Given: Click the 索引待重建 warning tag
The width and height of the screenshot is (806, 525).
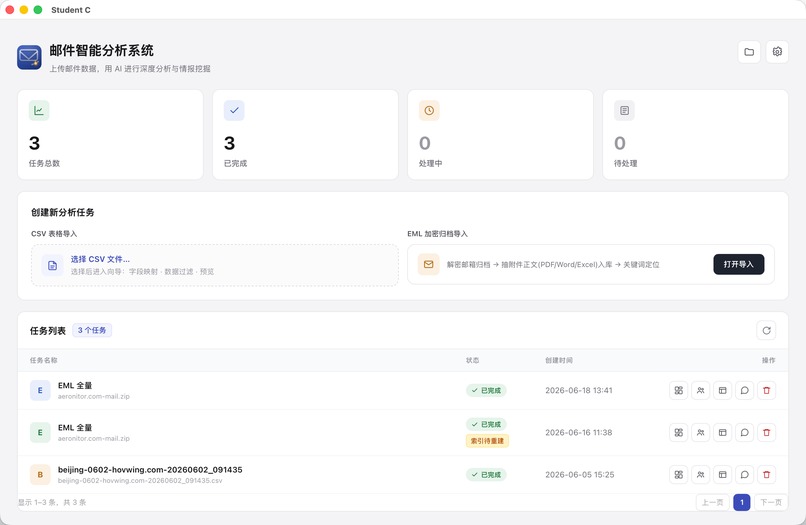Looking at the screenshot, I should [487, 441].
